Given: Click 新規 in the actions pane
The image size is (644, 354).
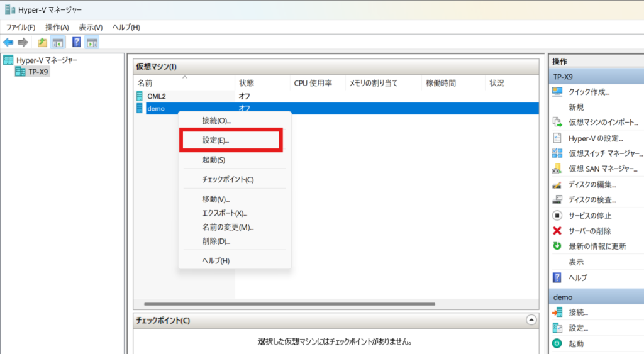Looking at the screenshot, I should point(576,107).
